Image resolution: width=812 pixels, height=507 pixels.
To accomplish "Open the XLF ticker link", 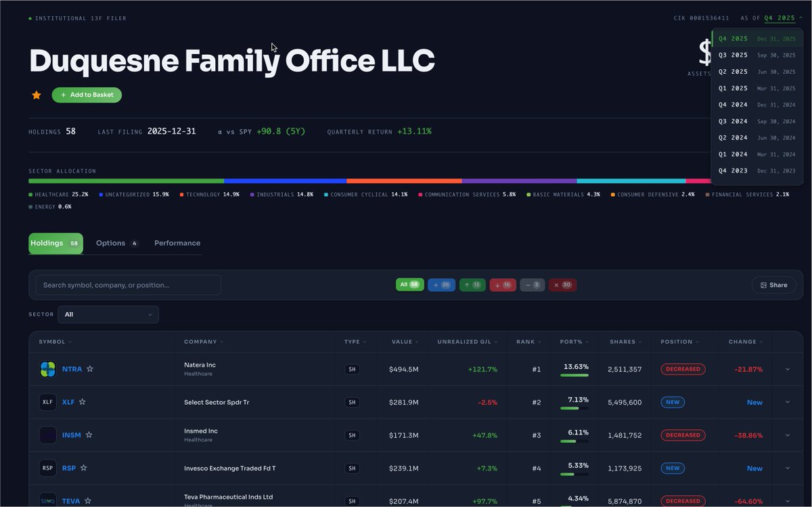I will [68, 402].
